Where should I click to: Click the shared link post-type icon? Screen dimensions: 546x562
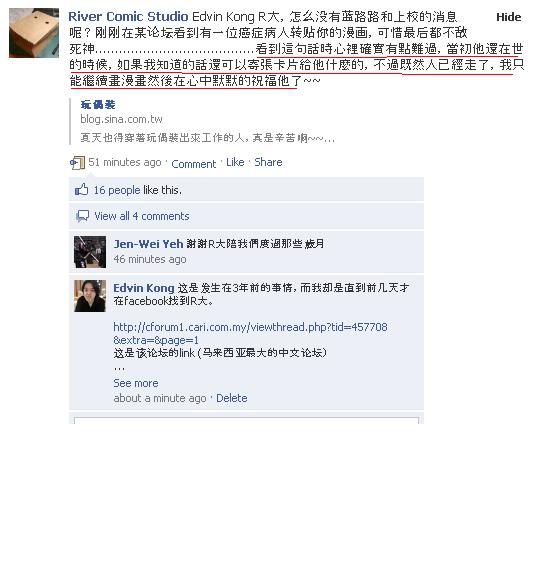click(77, 162)
